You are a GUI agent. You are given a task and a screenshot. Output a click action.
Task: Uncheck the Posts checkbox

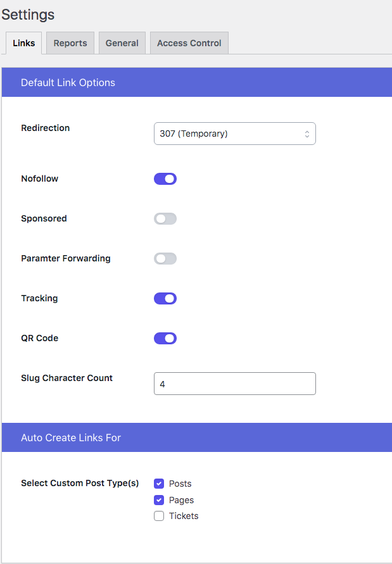[159, 484]
